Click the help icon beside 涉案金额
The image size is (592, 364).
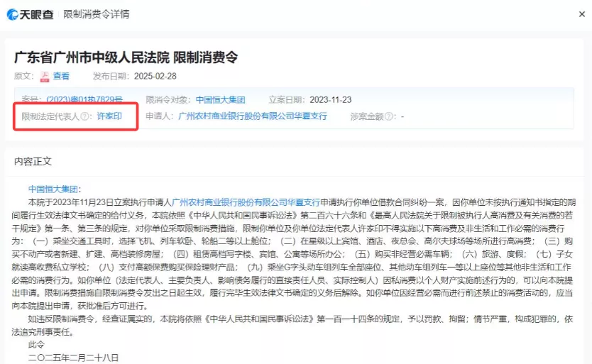tap(389, 116)
